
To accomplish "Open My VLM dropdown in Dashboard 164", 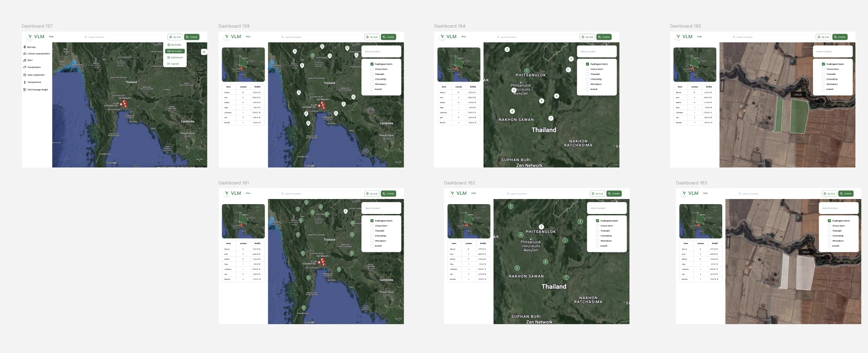I will 587,37.
